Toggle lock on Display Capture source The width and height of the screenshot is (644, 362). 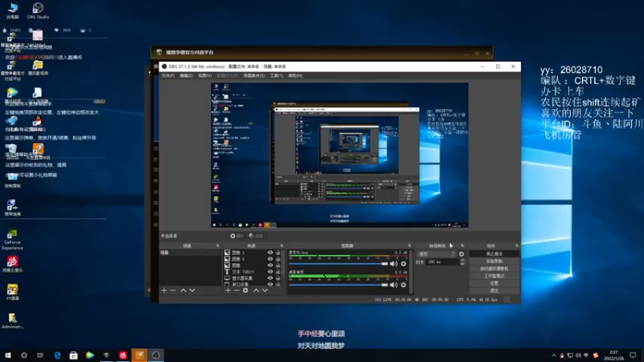pyautogui.click(x=278, y=278)
